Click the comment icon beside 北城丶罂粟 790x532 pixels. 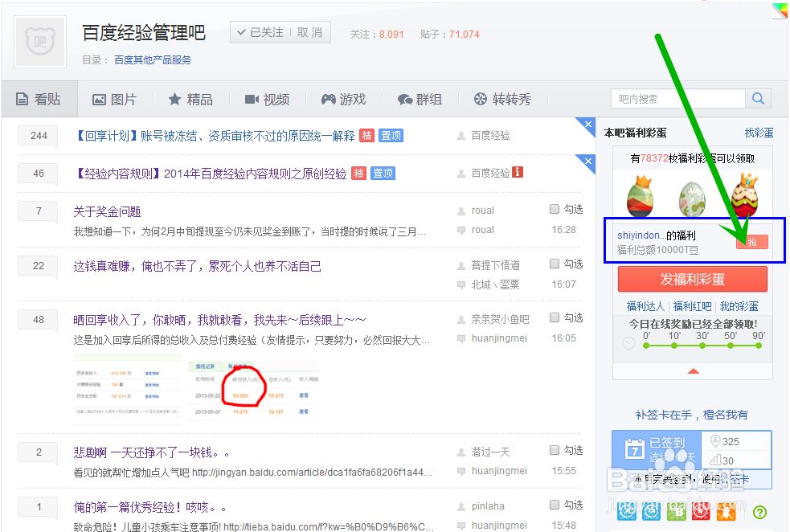pyautogui.click(x=461, y=284)
